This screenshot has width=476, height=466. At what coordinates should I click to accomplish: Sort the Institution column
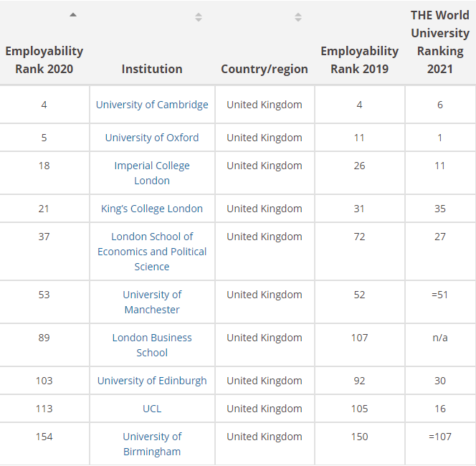tap(199, 17)
